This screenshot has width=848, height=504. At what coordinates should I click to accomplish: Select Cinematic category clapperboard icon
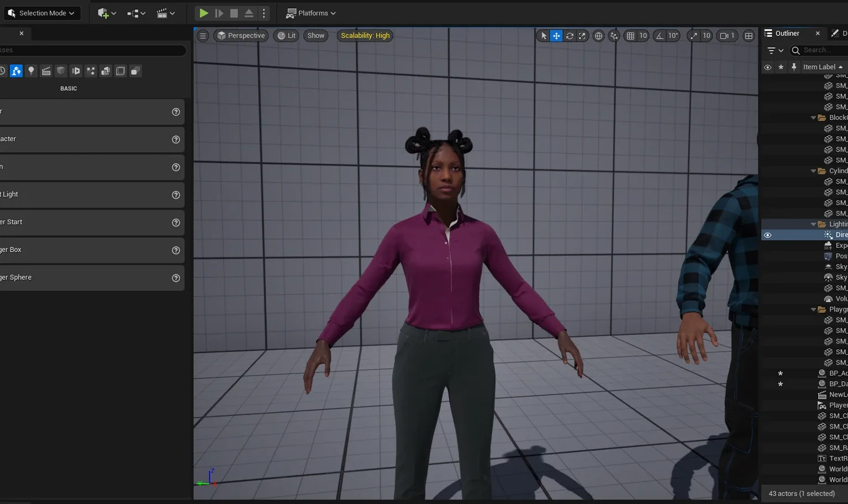[x=46, y=71]
